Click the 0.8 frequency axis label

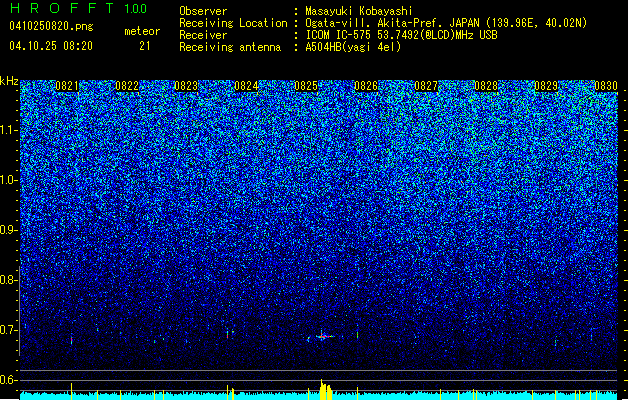coord(7,280)
